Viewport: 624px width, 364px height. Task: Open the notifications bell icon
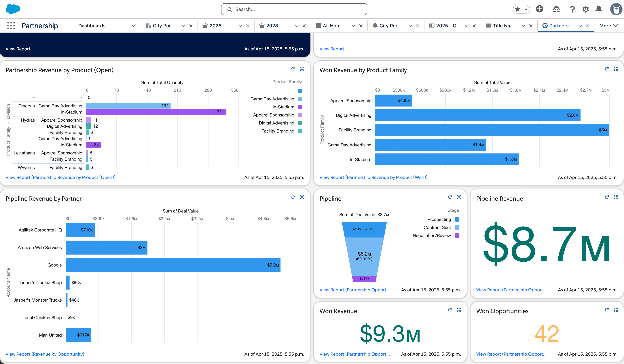598,9
